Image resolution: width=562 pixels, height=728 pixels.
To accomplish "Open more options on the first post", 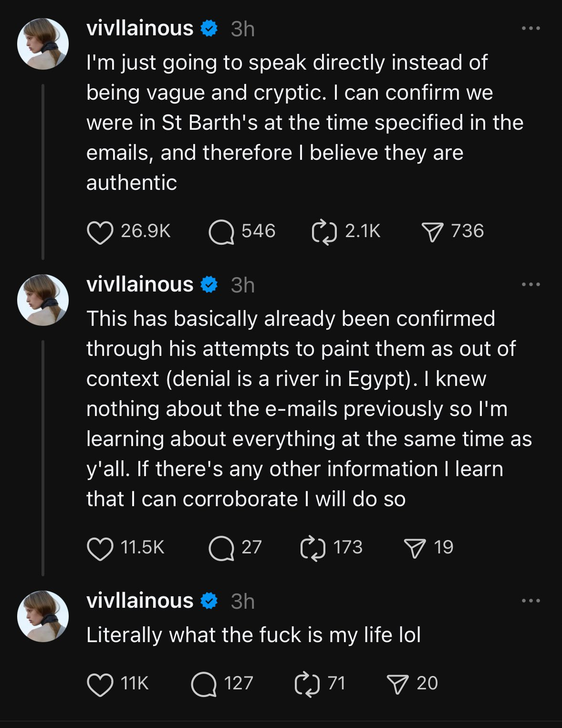I will pyautogui.click(x=531, y=29).
